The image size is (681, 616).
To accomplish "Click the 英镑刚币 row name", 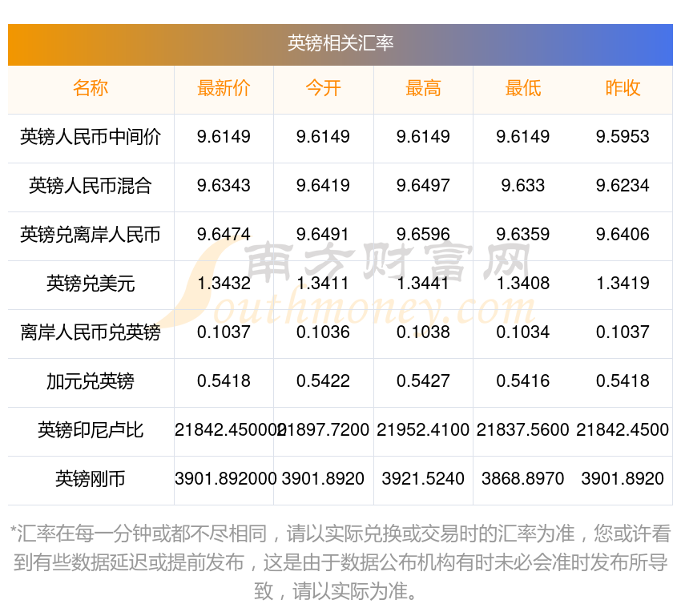I will 91,479.
